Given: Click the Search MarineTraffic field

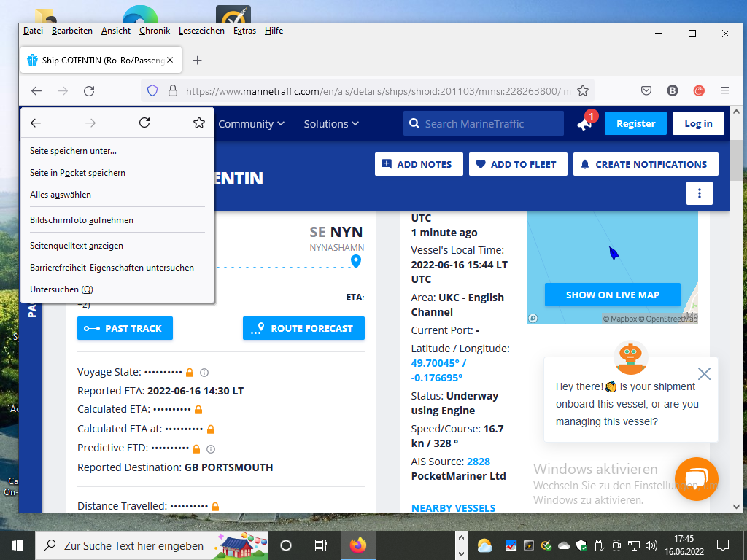Looking at the screenshot, I should pyautogui.click(x=484, y=123).
